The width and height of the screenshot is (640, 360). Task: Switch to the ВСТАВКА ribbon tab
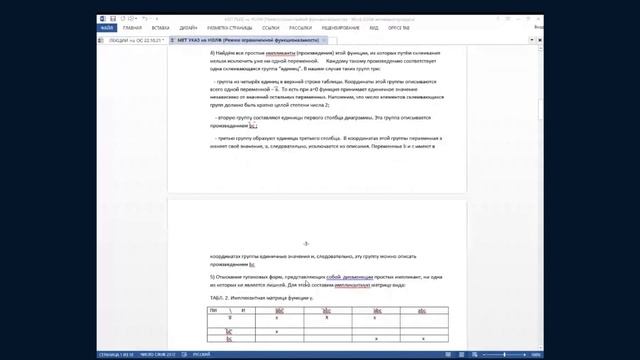[x=160, y=28]
